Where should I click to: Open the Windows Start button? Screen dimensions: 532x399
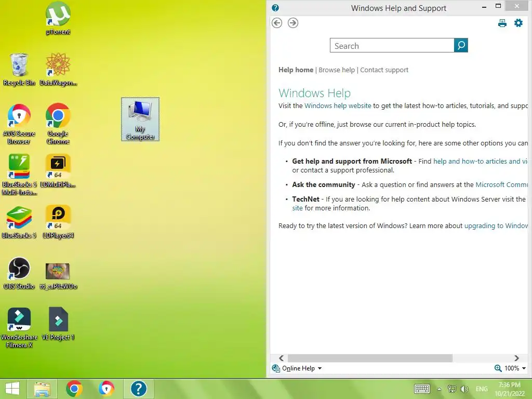click(x=12, y=389)
